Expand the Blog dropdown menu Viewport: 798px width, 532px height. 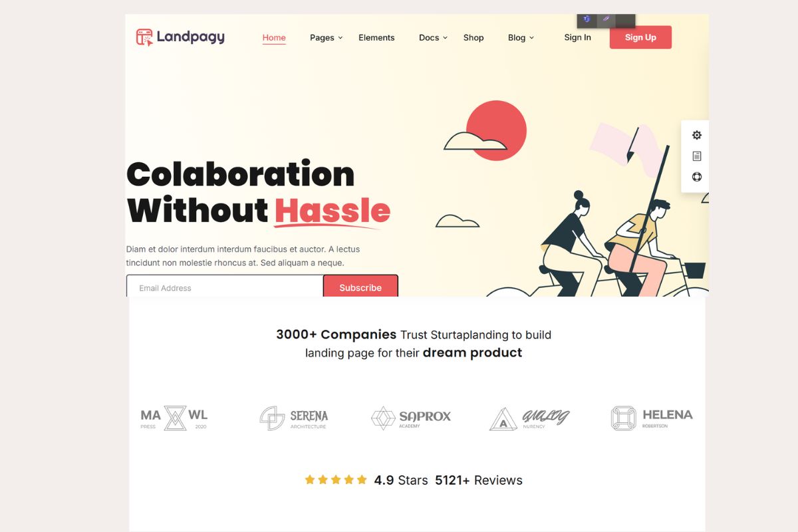[521, 38]
